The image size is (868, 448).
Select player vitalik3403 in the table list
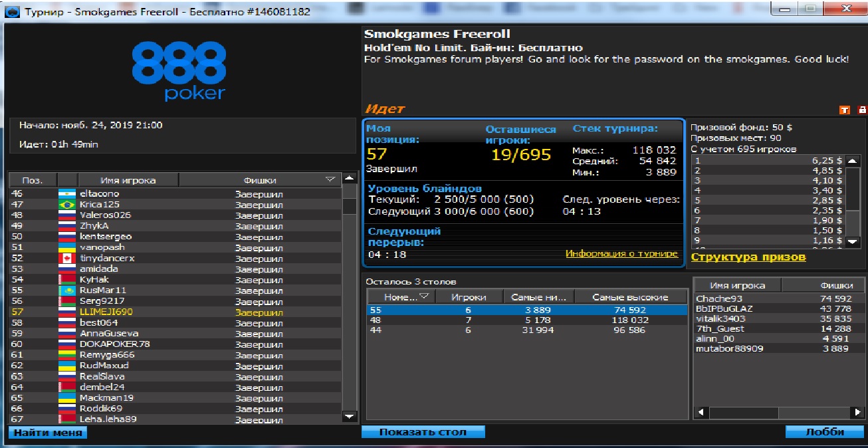click(780, 319)
